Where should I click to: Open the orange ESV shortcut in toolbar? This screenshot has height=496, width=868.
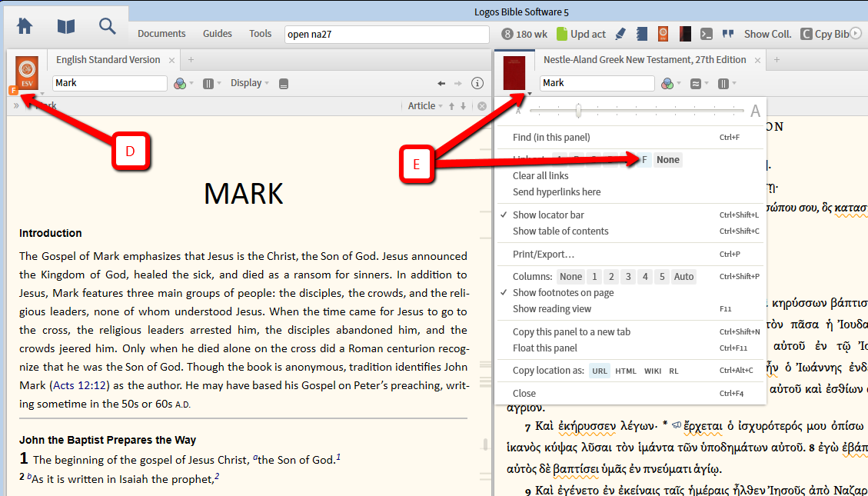pyautogui.click(x=663, y=34)
